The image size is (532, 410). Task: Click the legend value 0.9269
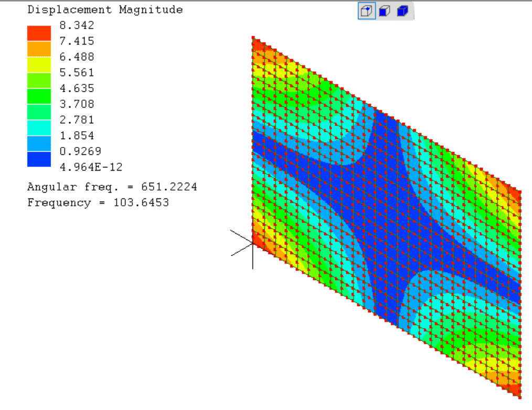(x=80, y=151)
